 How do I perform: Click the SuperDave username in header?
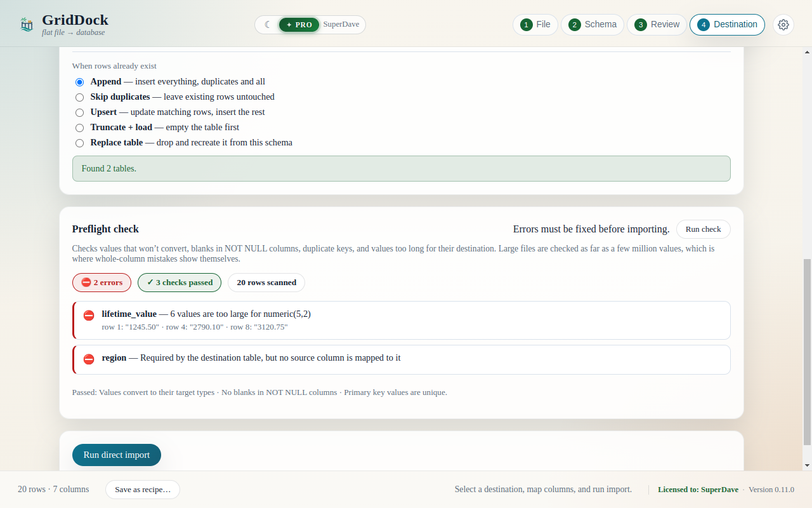341,25
